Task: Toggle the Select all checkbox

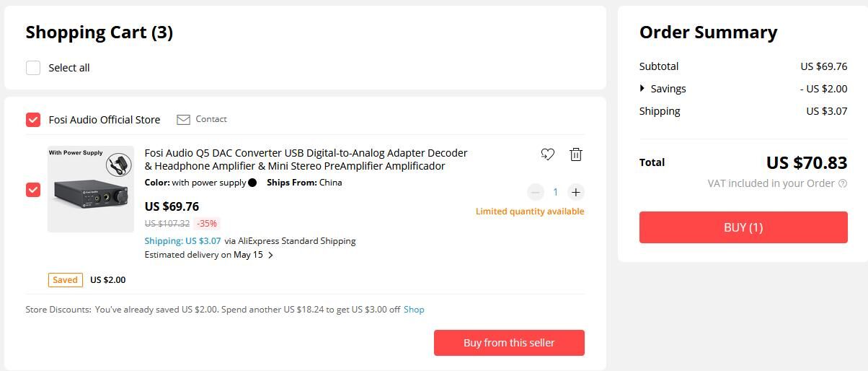Action: pos(33,68)
